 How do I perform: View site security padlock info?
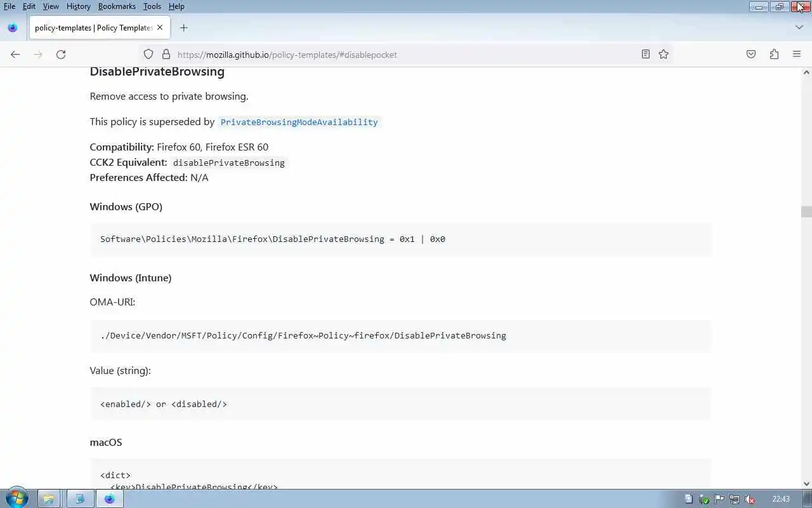click(x=166, y=55)
